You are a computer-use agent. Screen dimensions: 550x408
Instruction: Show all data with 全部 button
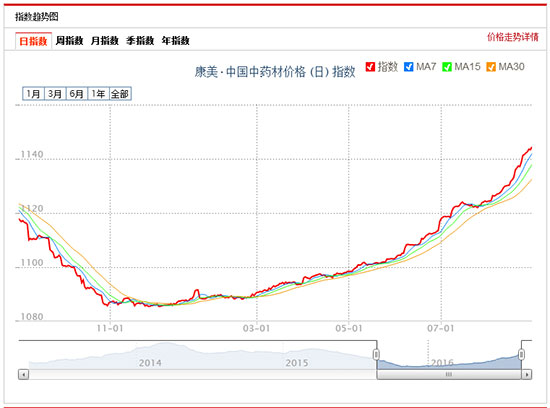click(120, 94)
